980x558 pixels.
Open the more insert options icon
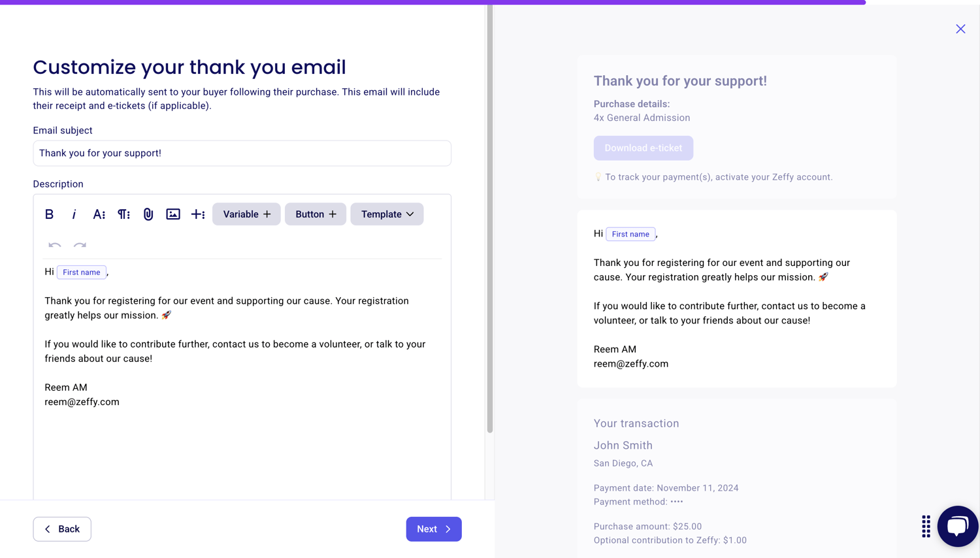pos(198,214)
